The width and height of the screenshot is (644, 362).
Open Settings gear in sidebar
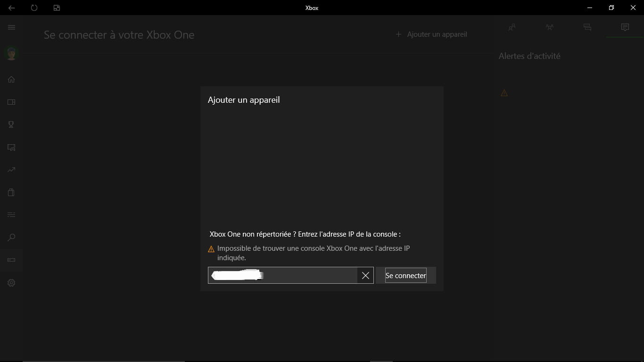coord(11,283)
